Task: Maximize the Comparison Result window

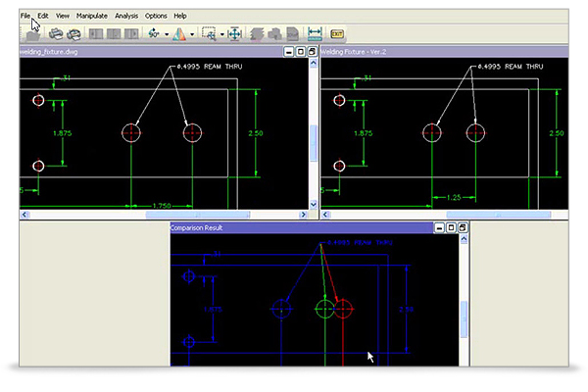Action: click(x=451, y=228)
